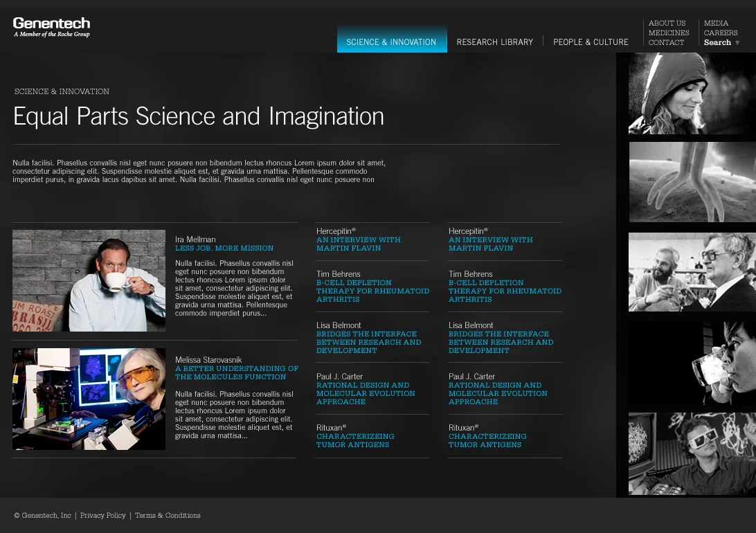Click the name 'Ira Mellman'
Image resolution: width=756 pixels, height=533 pixels.
click(x=195, y=240)
